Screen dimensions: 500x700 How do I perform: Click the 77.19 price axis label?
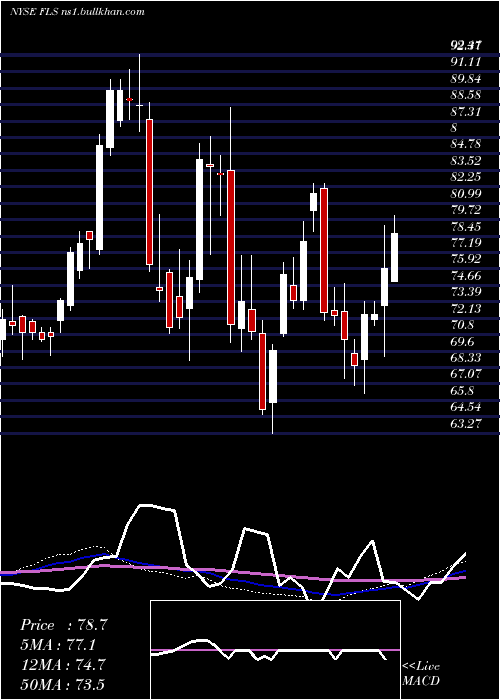(x=465, y=243)
